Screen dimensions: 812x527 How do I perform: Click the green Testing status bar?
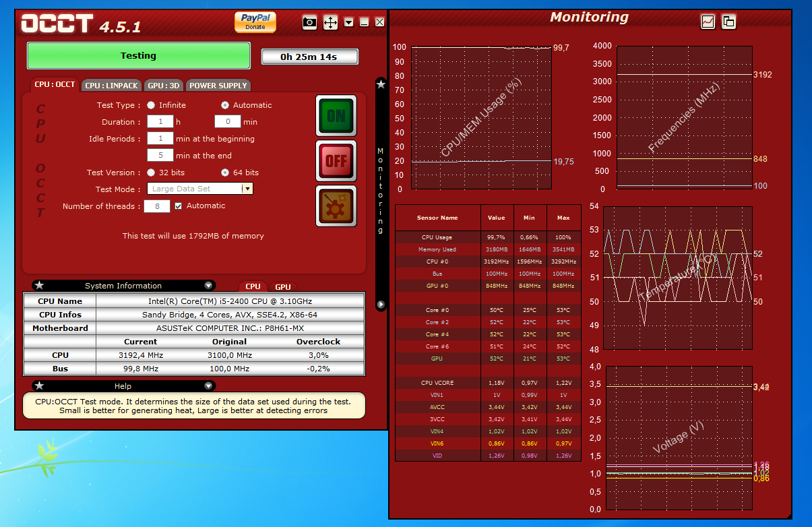pos(138,56)
